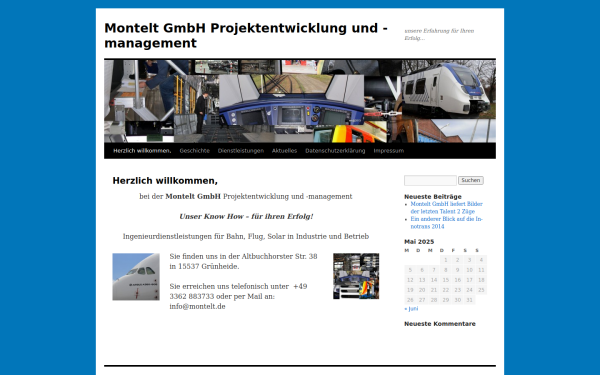The image size is (600, 375).
Task: Go to previous month via '« Jun' link
Action: (411, 309)
